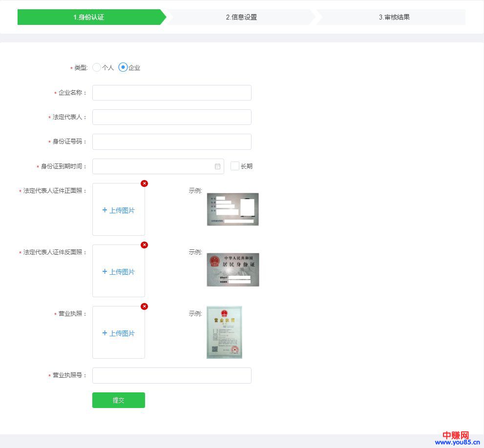Image resolution: width=484 pixels, height=448 pixels.
Task: Remove the business license photo with the red X
Action: pos(144,306)
